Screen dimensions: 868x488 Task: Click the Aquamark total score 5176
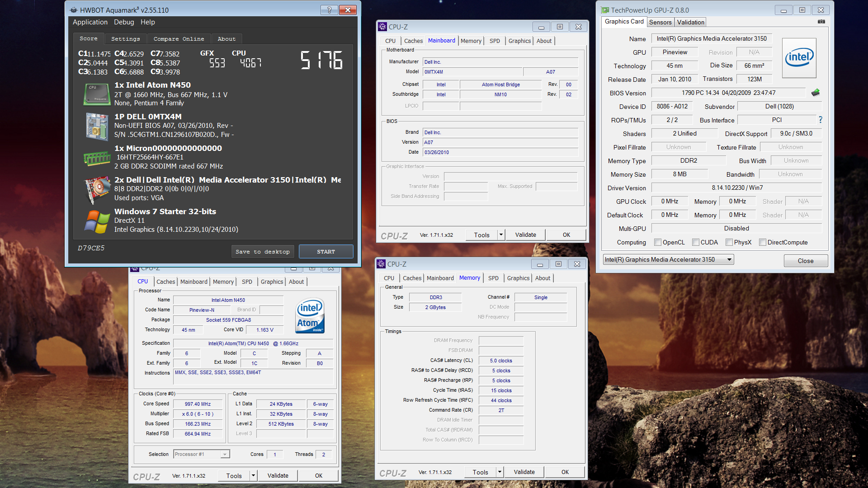(x=322, y=60)
